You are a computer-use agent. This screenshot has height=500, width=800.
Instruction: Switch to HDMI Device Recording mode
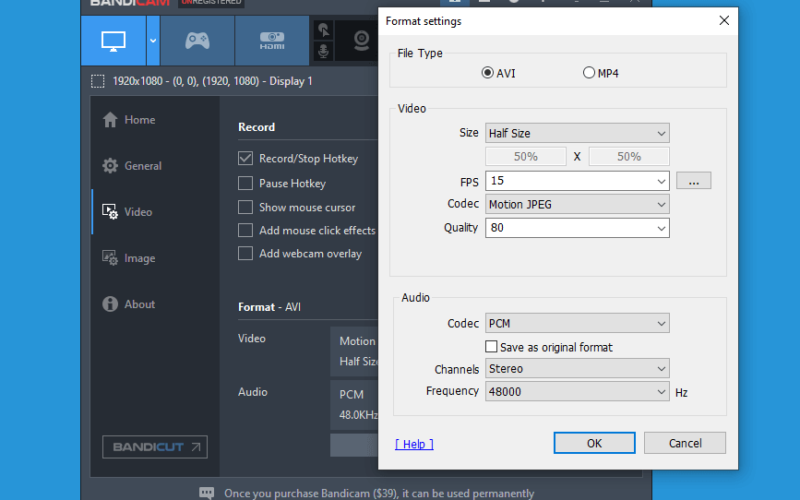pyautogui.click(x=272, y=41)
